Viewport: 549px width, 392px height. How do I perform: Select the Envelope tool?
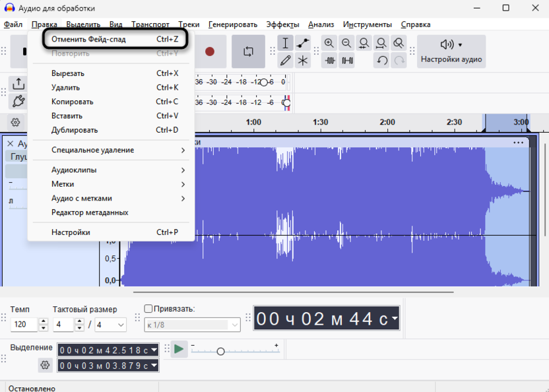(302, 43)
